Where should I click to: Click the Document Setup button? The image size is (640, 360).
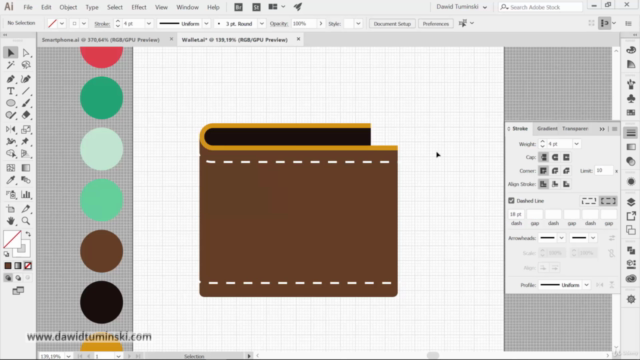click(x=392, y=24)
